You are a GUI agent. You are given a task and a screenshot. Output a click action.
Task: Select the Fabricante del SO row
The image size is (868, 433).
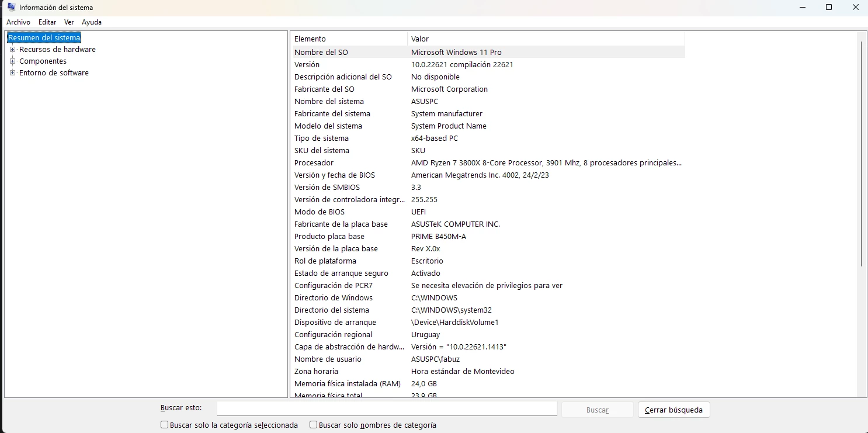[x=488, y=89]
